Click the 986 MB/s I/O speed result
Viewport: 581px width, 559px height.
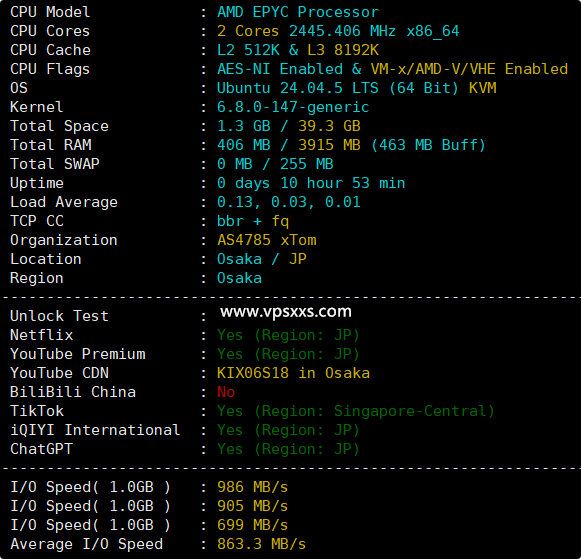click(x=252, y=488)
